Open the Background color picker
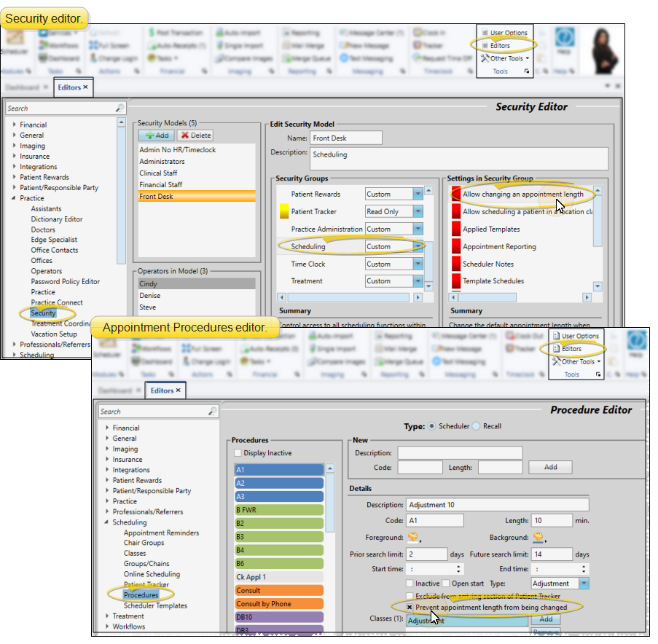Screen dimensions: 658x644 pyautogui.click(x=538, y=538)
